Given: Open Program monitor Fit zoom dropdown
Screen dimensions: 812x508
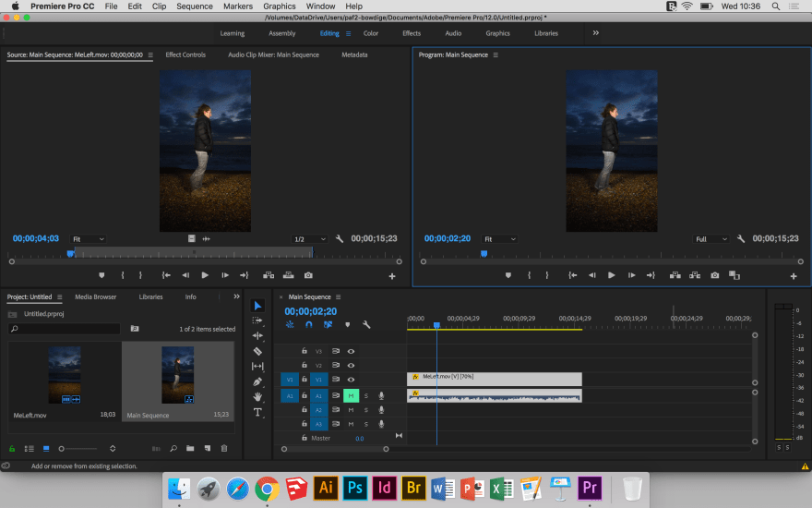Looking at the screenshot, I should (x=500, y=239).
